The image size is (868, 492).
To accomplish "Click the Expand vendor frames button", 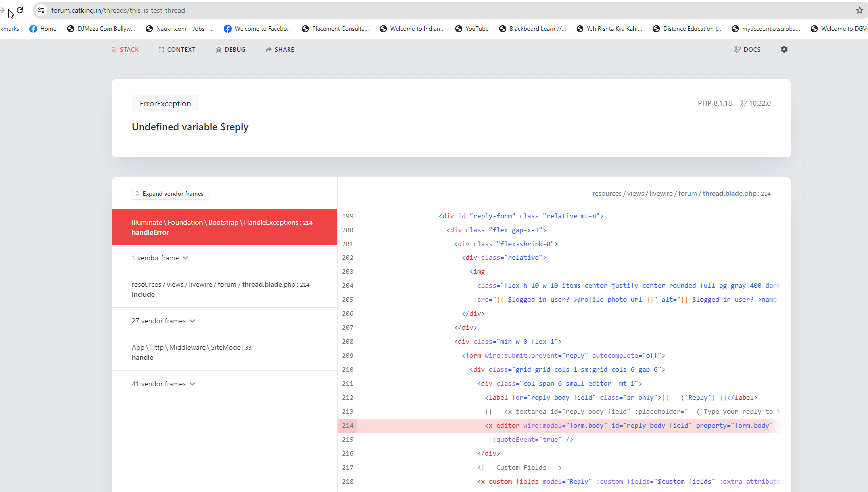I will (170, 194).
